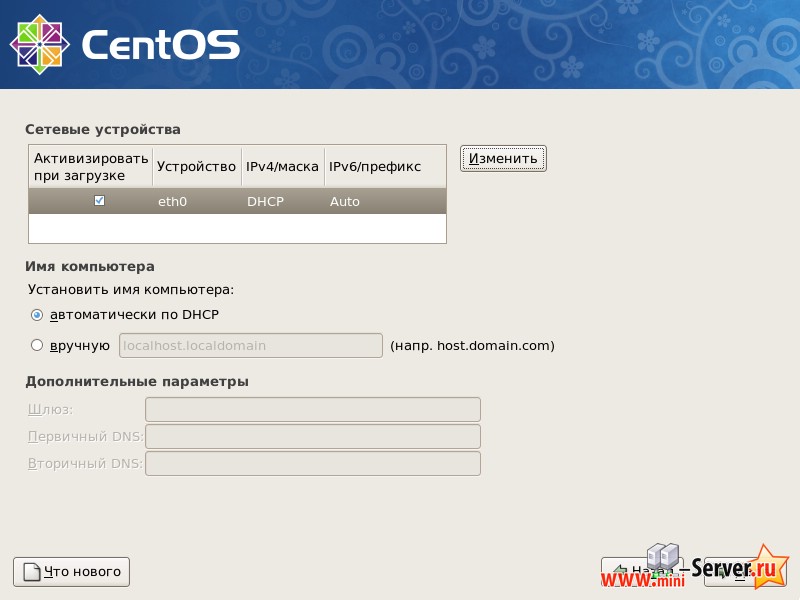
Task: Click the Вторичный DNS input field
Action: pos(313,464)
